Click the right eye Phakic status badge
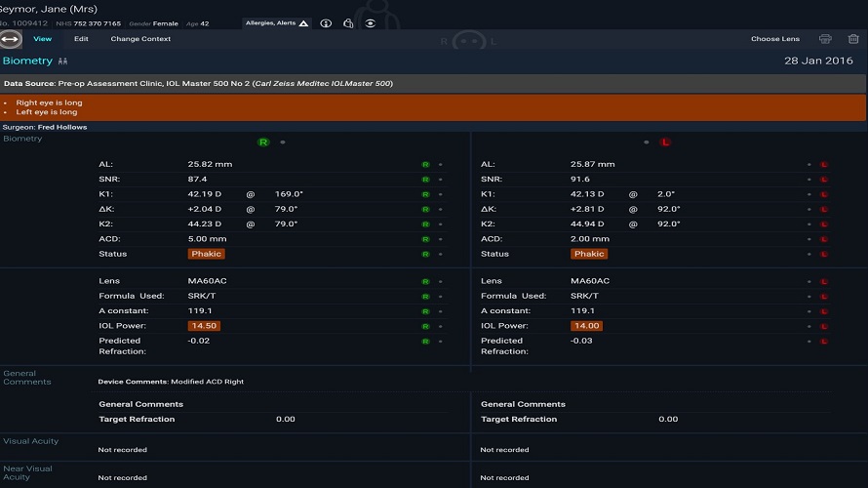This screenshot has width=868, height=488. 206,254
